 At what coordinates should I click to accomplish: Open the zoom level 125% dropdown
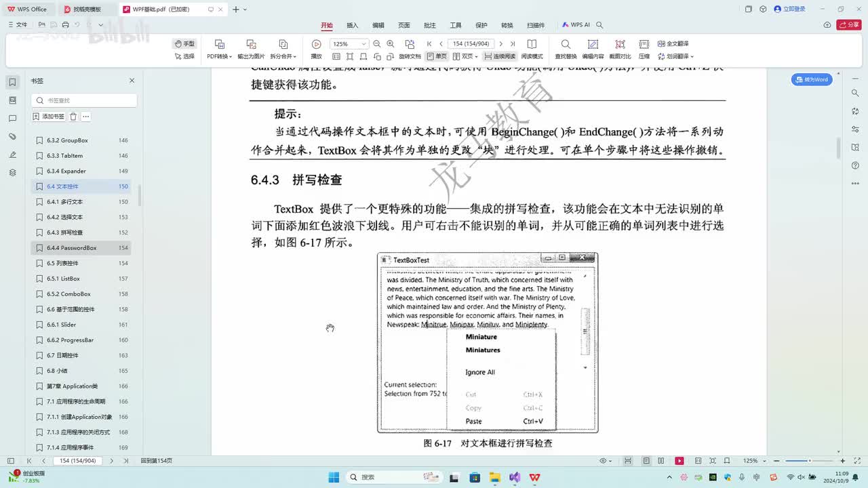click(363, 43)
